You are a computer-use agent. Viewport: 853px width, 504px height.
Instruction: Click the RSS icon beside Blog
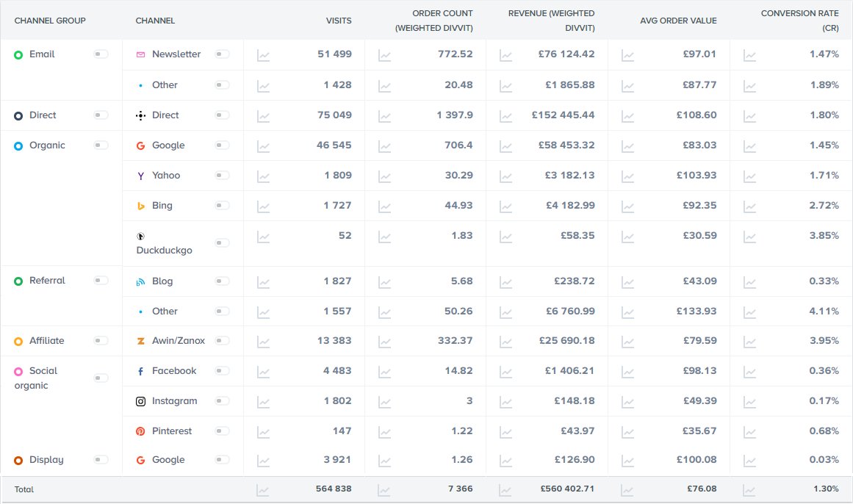140,281
